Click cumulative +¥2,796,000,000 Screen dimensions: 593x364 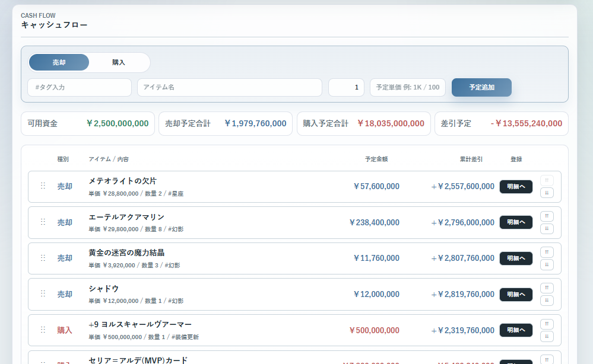pos(462,222)
